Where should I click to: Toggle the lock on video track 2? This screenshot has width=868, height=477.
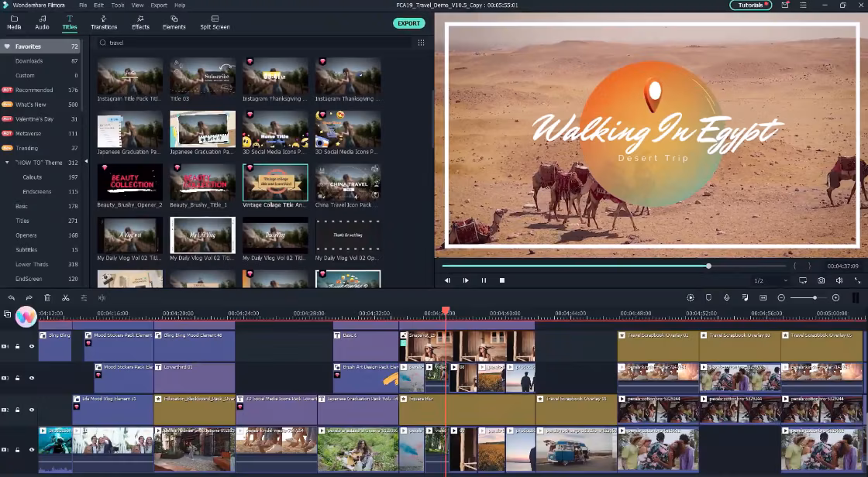18,410
